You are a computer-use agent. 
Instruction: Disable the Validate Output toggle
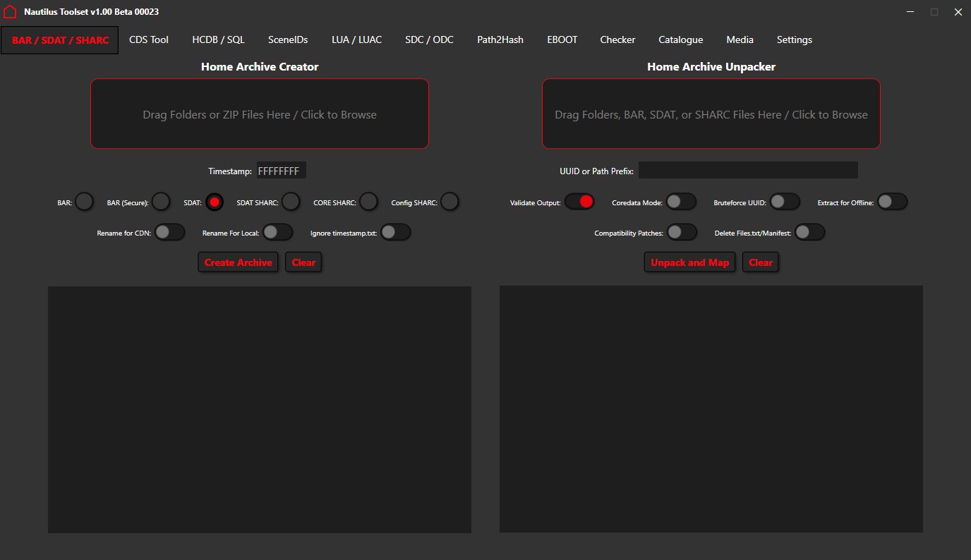coord(579,202)
